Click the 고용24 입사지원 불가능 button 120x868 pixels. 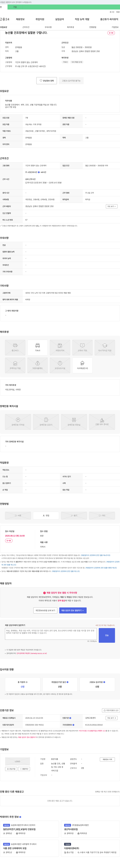(71, 81)
